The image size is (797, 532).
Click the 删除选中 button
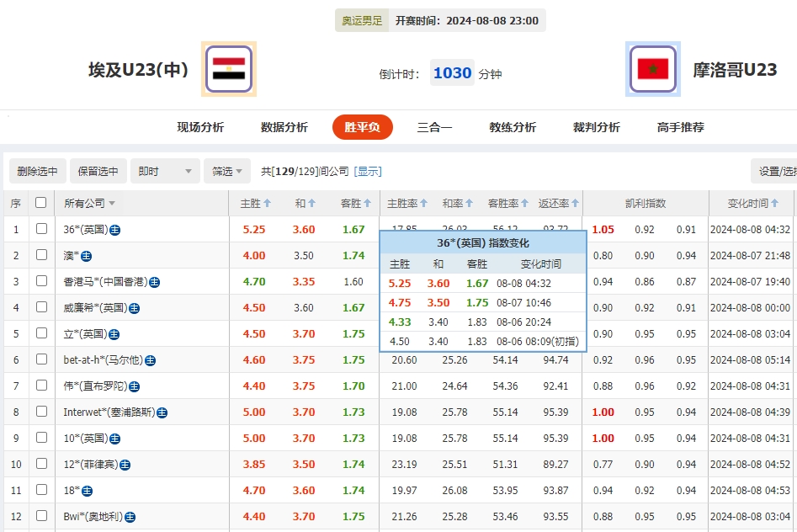tap(36, 171)
